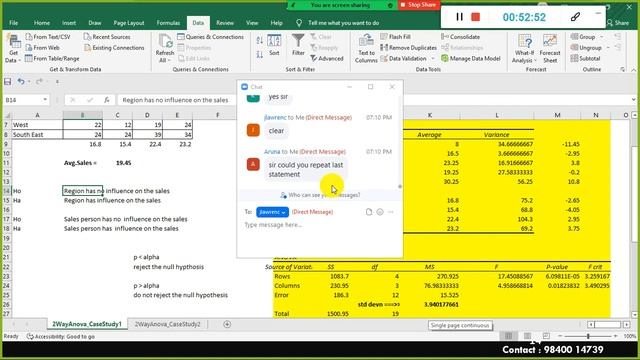Switch to Page Layout view

point(527,336)
